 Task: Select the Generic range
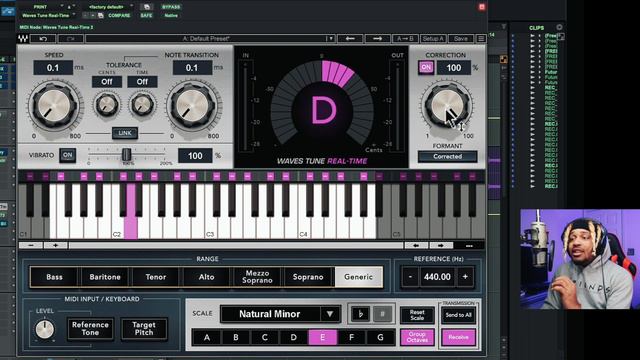click(358, 277)
